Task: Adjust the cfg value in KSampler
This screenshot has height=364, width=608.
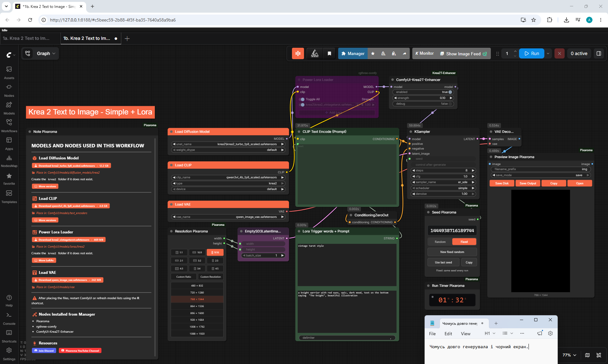Action: (x=443, y=176)
